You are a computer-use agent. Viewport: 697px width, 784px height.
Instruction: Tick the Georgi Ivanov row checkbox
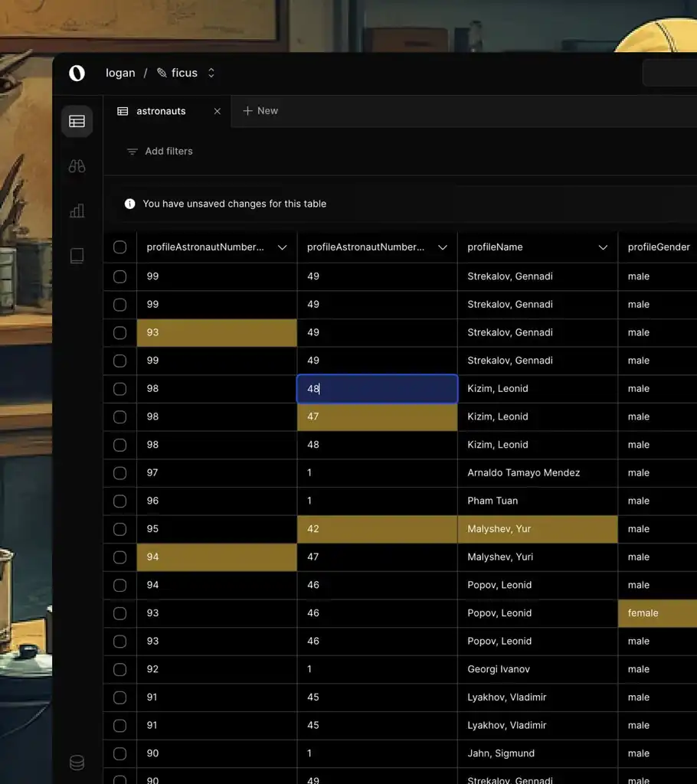coord(119,669)
